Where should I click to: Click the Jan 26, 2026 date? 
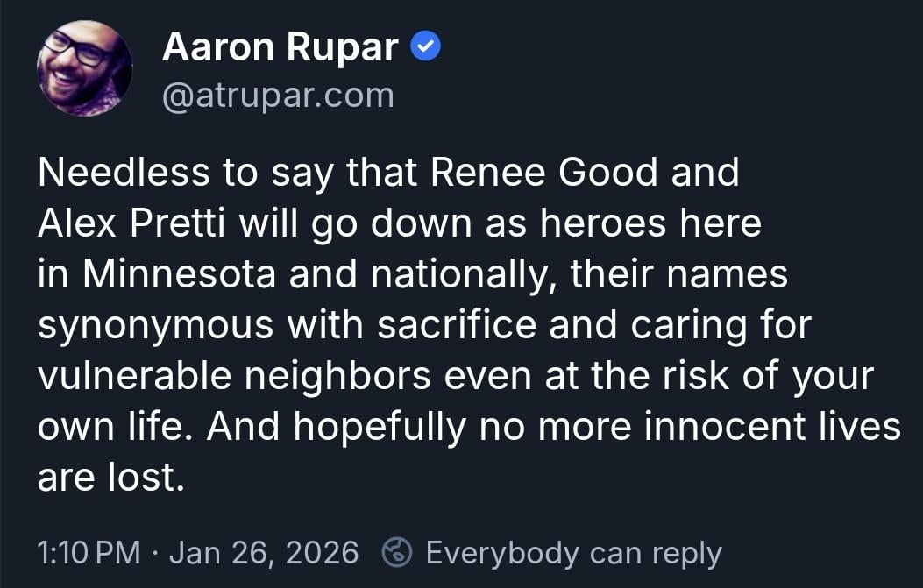(264, 553)
